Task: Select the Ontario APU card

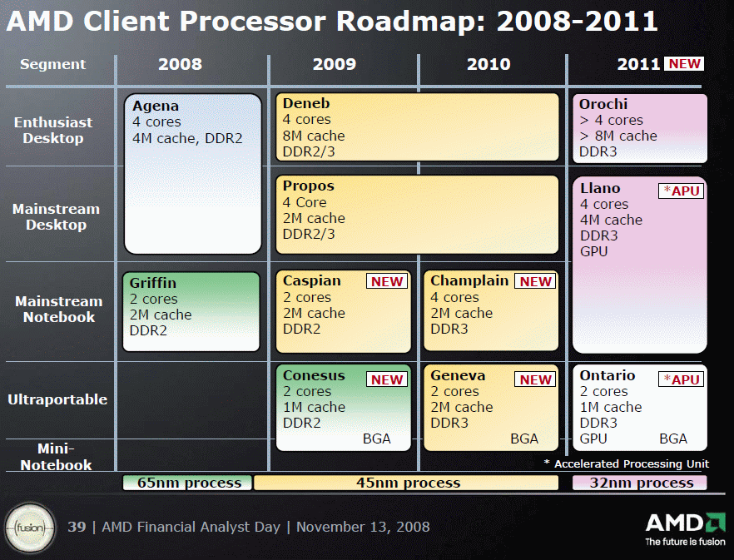Action: pyautogui.click(x=640, y=408)
